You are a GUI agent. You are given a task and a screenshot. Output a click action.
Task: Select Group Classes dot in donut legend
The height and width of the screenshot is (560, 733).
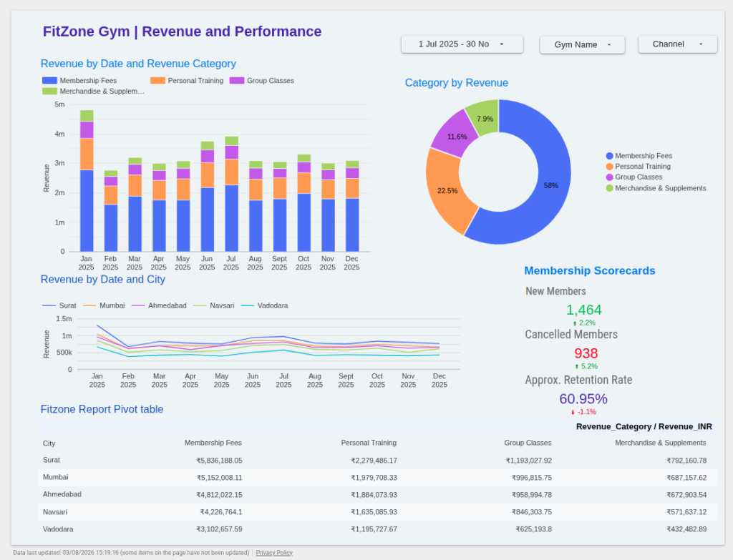[609, 177]
